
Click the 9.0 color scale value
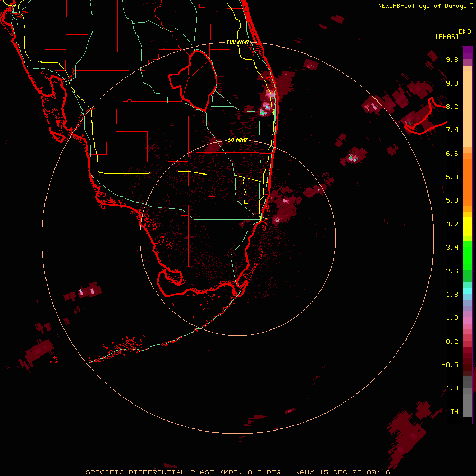pyautogui.click(x=452, y=84)
